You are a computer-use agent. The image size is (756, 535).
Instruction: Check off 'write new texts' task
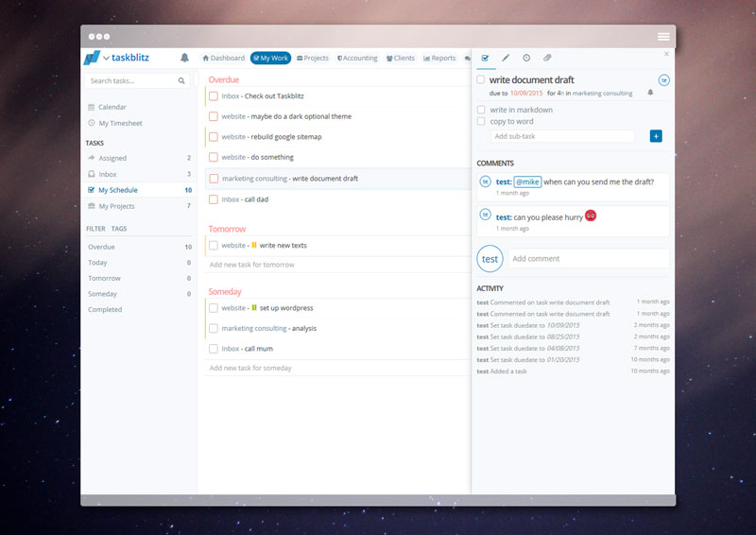pos(214,246)
